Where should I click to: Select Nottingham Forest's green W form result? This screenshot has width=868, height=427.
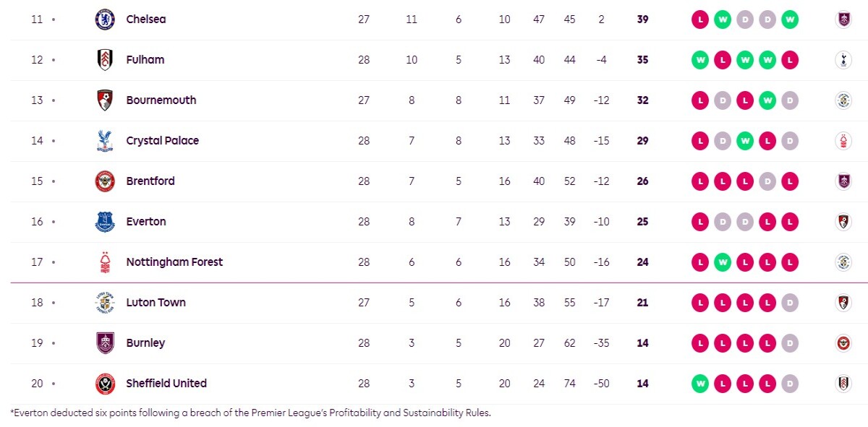click(x=722, y=262)
